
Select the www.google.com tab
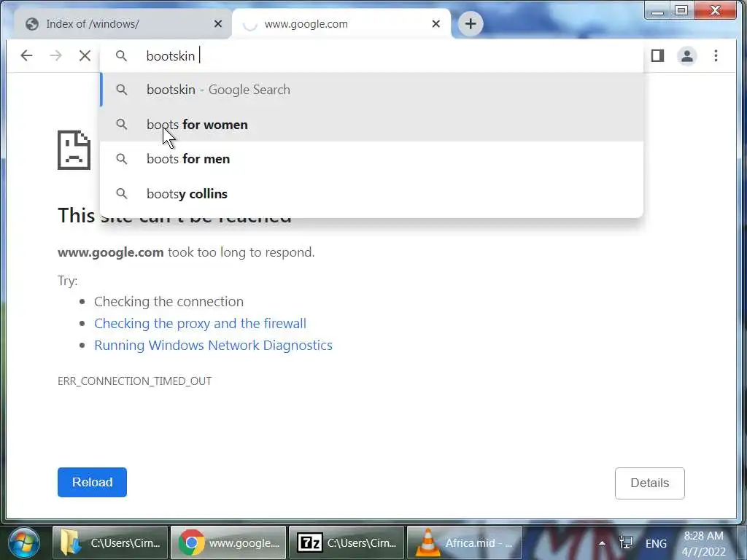(x=341, y=24)
